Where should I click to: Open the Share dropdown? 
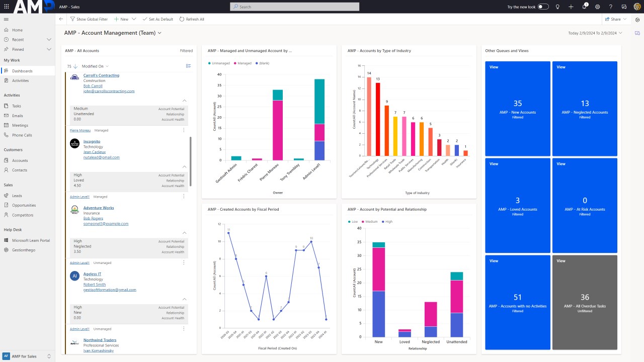[x=625, y=19]
